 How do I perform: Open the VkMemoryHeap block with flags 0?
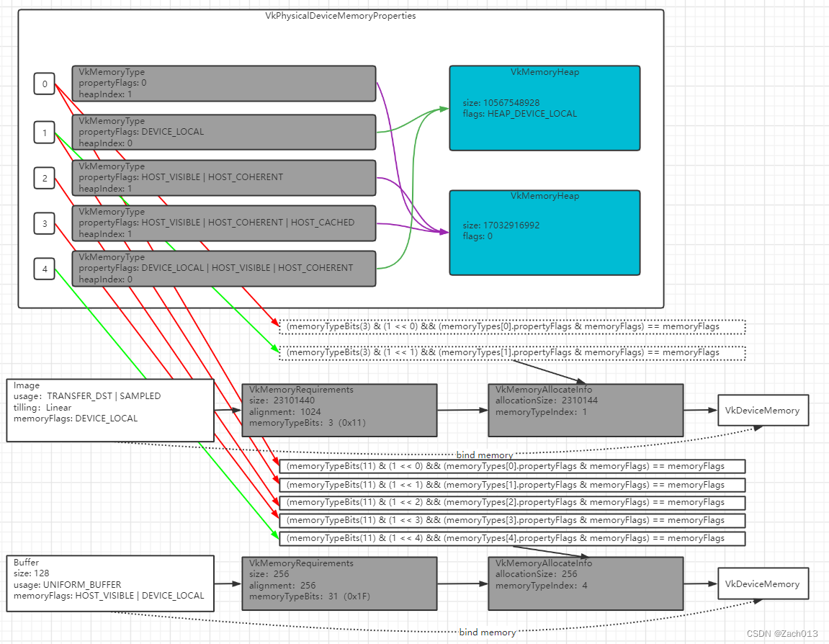(545, 231)
